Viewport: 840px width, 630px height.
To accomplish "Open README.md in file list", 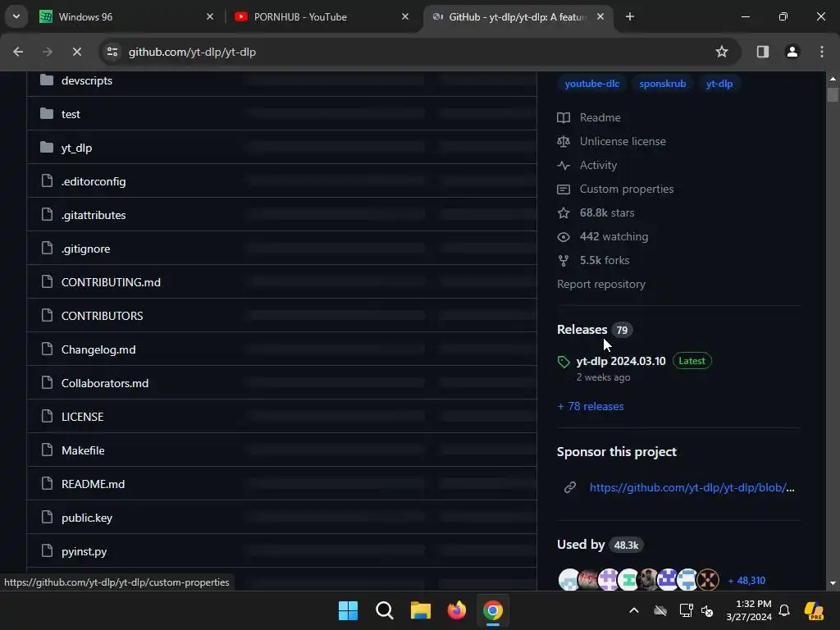I will click(94, 484).
